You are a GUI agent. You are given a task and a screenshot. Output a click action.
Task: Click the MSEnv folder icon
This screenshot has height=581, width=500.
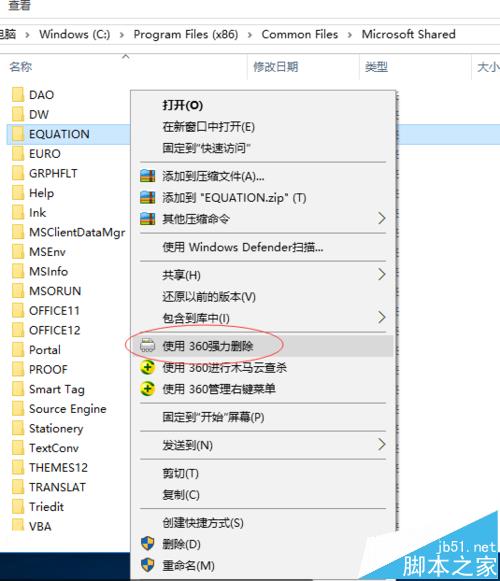(x=18, y=252)
